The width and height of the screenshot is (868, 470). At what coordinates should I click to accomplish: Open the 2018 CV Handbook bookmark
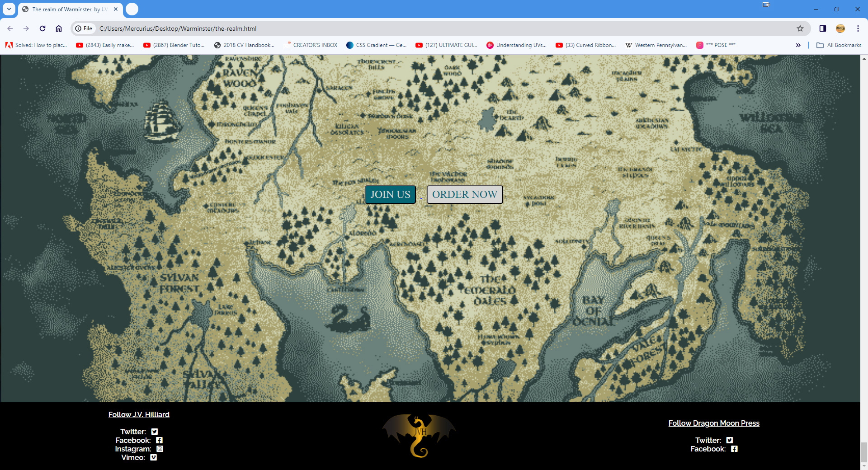(245, 45)
